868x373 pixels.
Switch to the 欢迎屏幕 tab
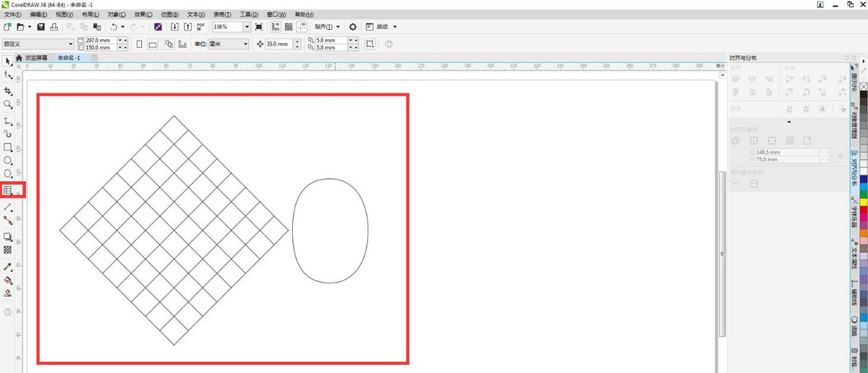[x=36, y=57]
